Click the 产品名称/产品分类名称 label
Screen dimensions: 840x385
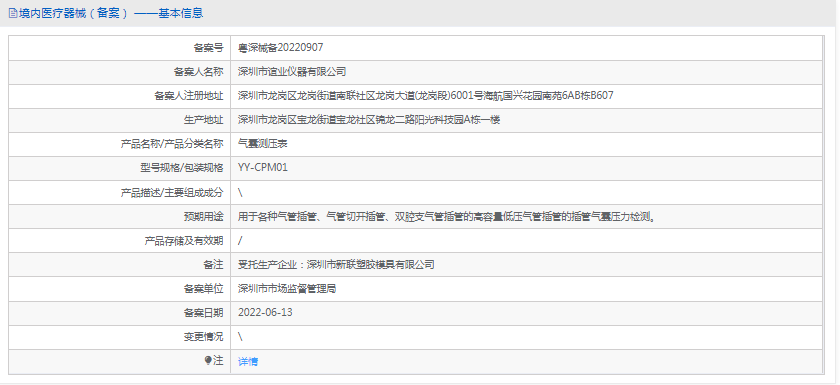click(172, 144)
